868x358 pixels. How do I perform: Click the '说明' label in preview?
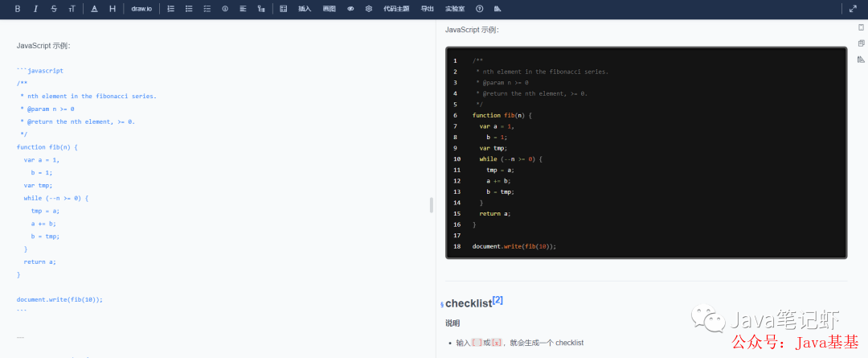click(x=452, y=323)
